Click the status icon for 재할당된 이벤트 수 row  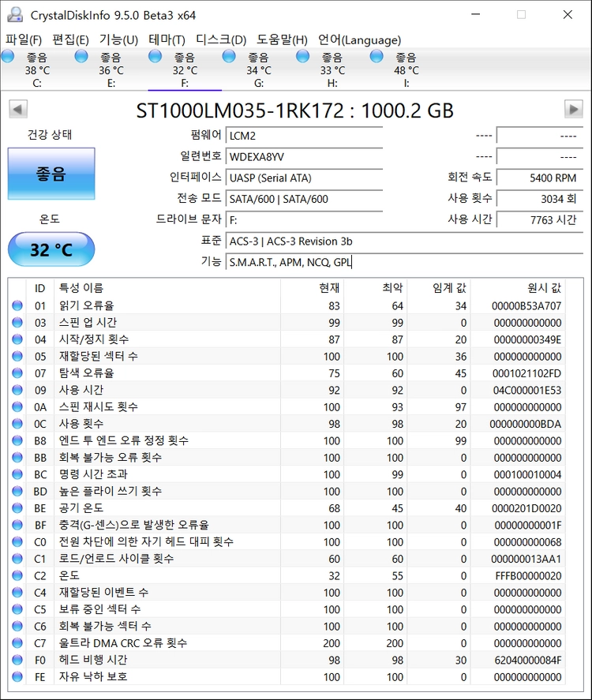tap(17, 593)
